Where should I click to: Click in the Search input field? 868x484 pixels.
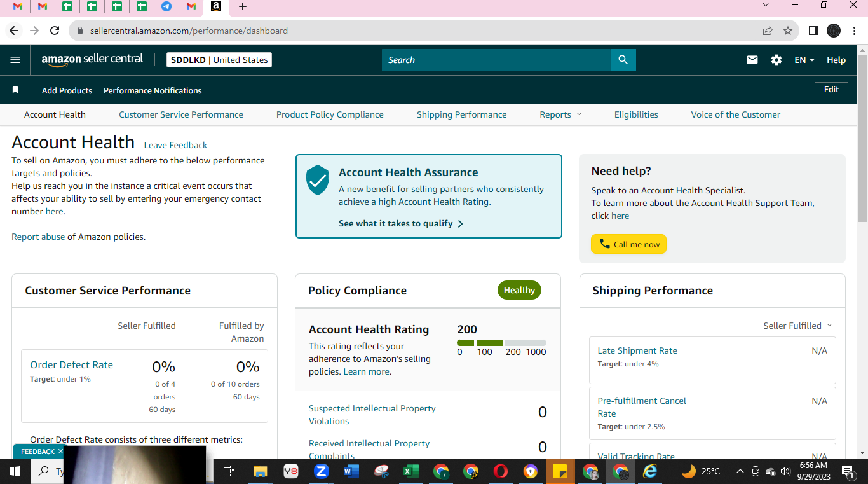(x=496, y=60)
